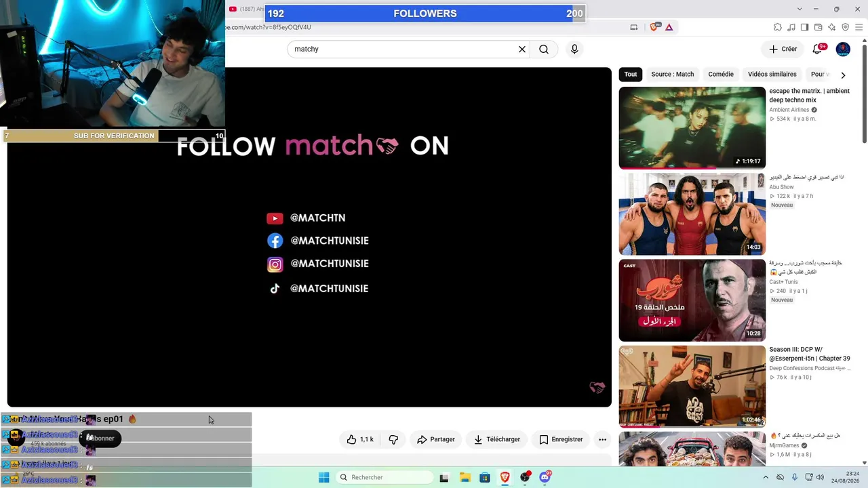Open Microsoft Store from the taskbar

pyautogui.click(x=485, y=477)
